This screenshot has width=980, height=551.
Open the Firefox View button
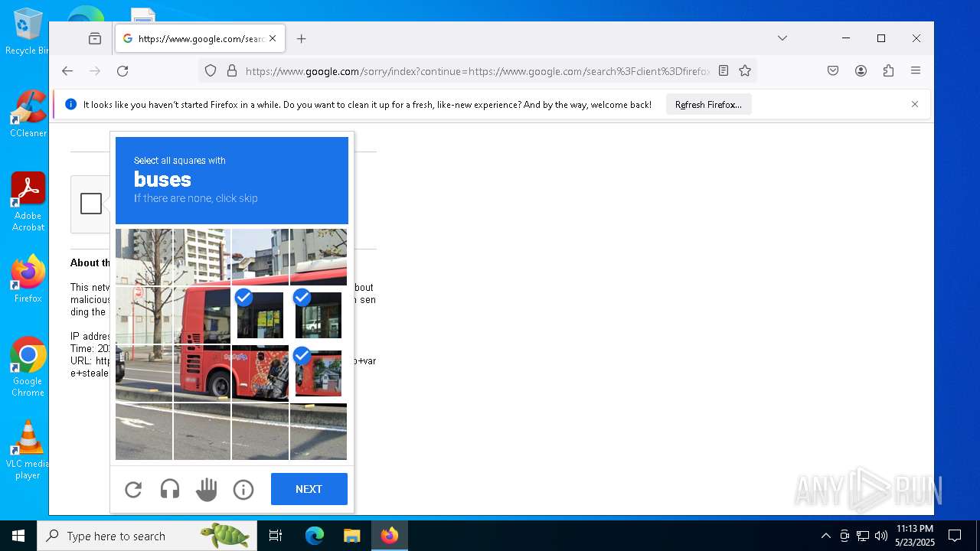pos(95,38)
